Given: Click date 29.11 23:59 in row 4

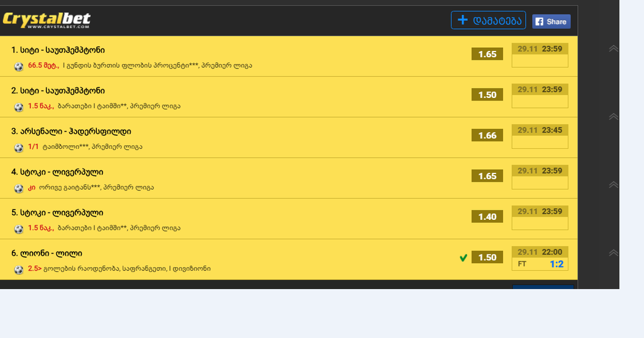Looking at the screenshot, I should (540, 171).
